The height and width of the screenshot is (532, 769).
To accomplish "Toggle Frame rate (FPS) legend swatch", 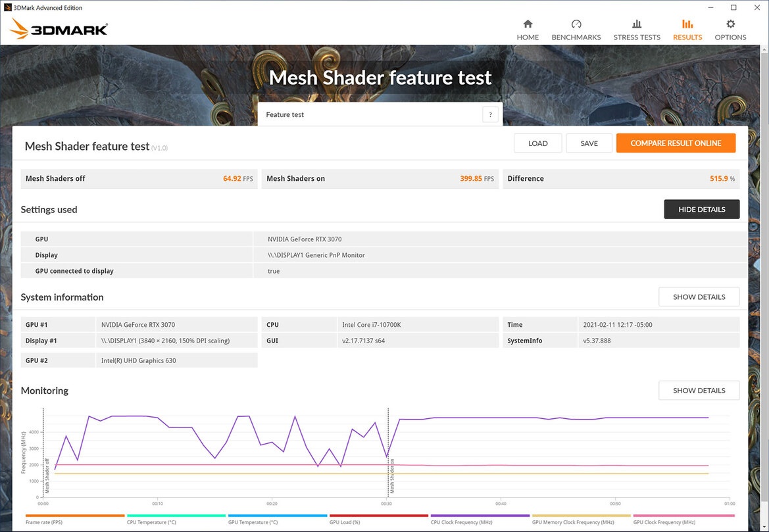I will pyautogui.click(x=75, y=516).
